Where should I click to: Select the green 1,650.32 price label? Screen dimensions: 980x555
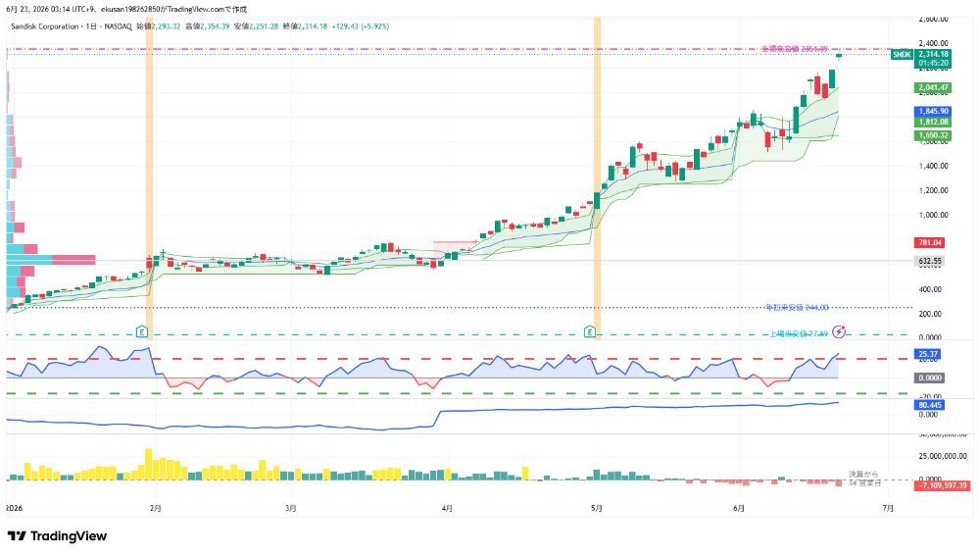pyautogui.click(x=933, y=135)
